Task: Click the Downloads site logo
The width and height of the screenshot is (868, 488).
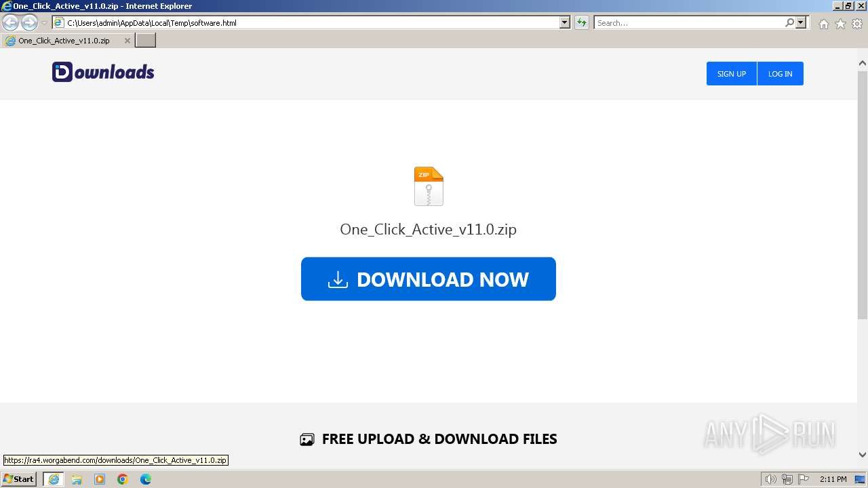Action: tap(103, 72)
